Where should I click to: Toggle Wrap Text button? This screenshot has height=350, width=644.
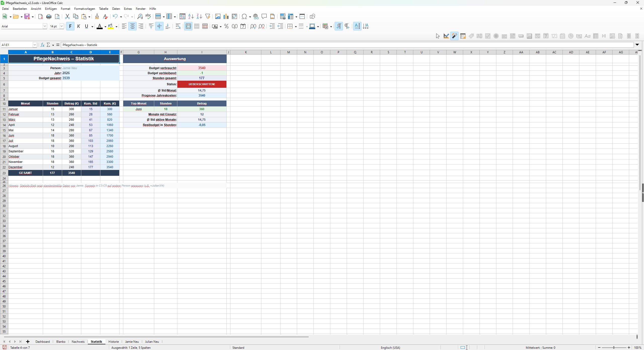coord(178,26)
